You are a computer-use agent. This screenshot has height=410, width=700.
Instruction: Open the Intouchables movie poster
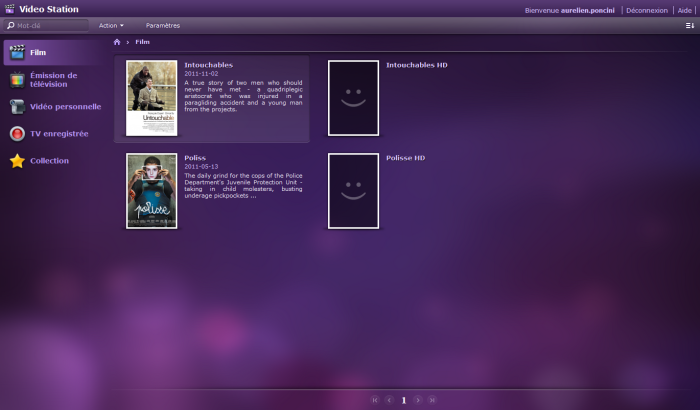[151, 98]
